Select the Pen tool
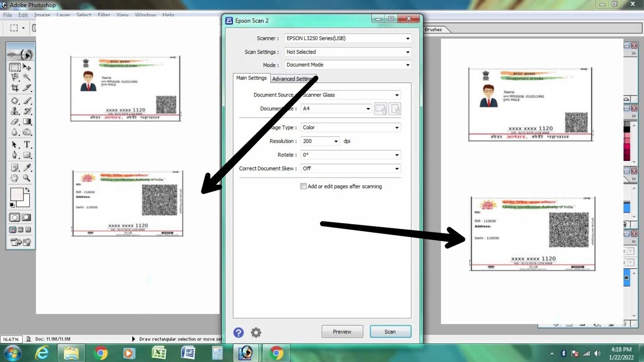The width and height of the screenshot is (644, 362). click(15, 155)
